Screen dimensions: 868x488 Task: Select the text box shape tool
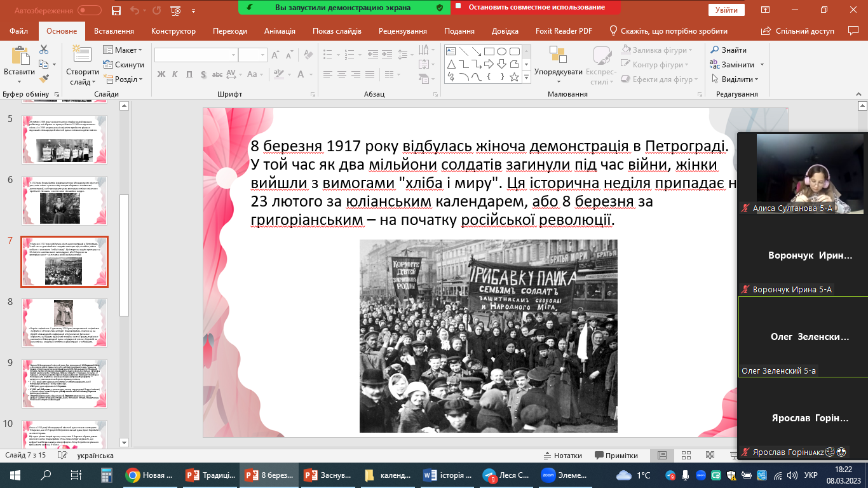tap(451, 51)
